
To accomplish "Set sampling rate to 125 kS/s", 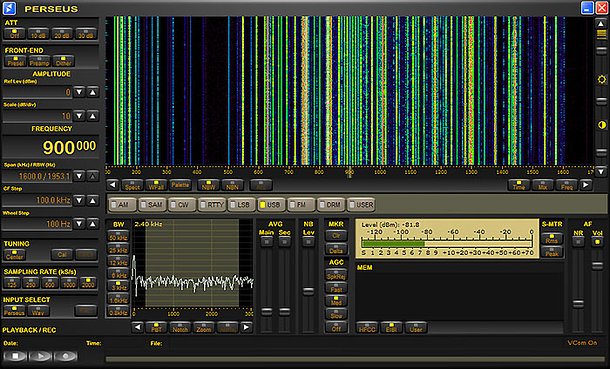I will point(12,283).
